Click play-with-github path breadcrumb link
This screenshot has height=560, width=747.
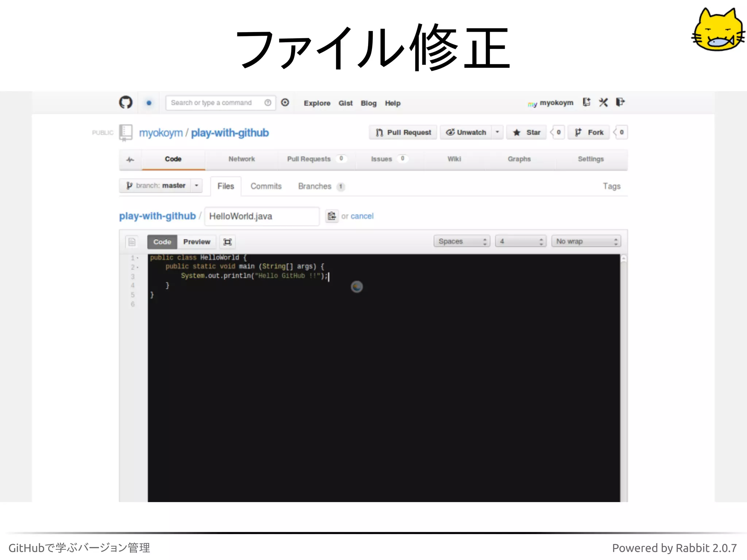click(158, 216)
